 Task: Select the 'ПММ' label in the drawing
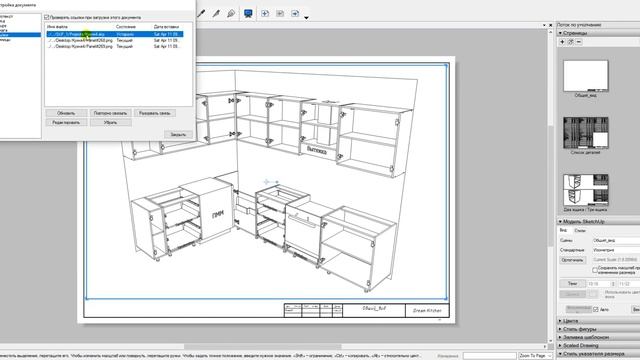click(x=218, y=215)
